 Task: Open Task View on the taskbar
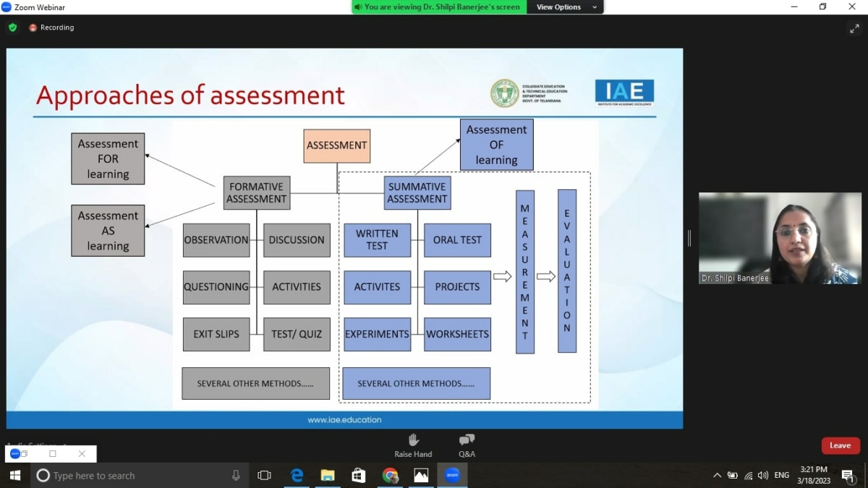(264, 475)
